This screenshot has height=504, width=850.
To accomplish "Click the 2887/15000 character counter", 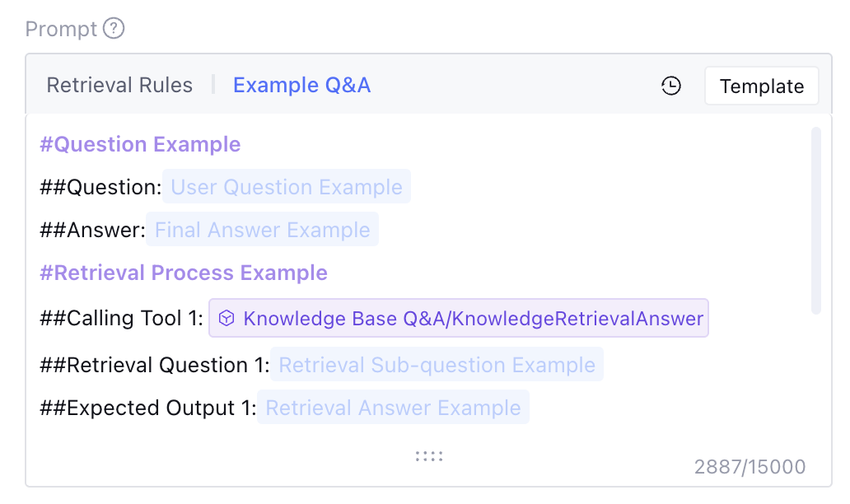I will 750,467.
